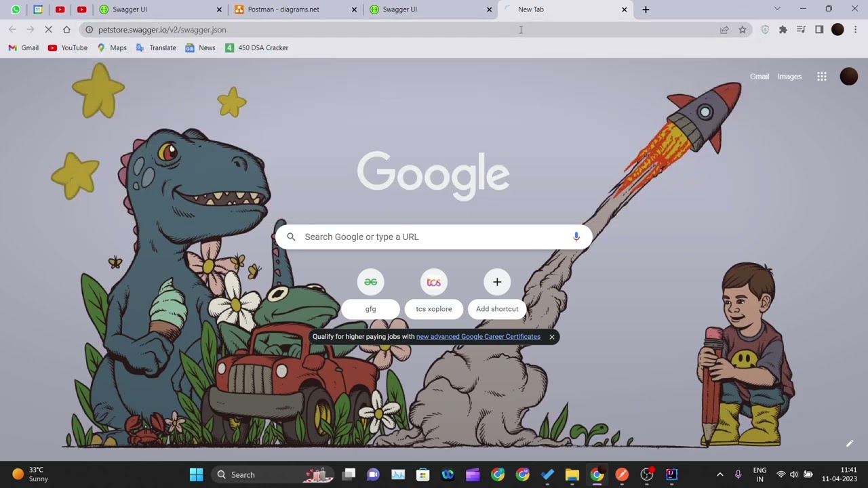Viewport: 868px width, 488px height.
Task: Share this page from the address bar
Action: point(724,30)
